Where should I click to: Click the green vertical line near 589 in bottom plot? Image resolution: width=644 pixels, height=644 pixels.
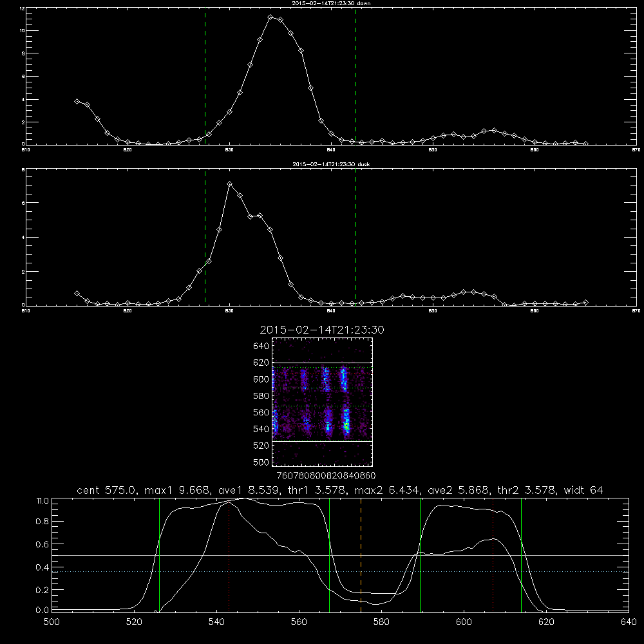420,555
